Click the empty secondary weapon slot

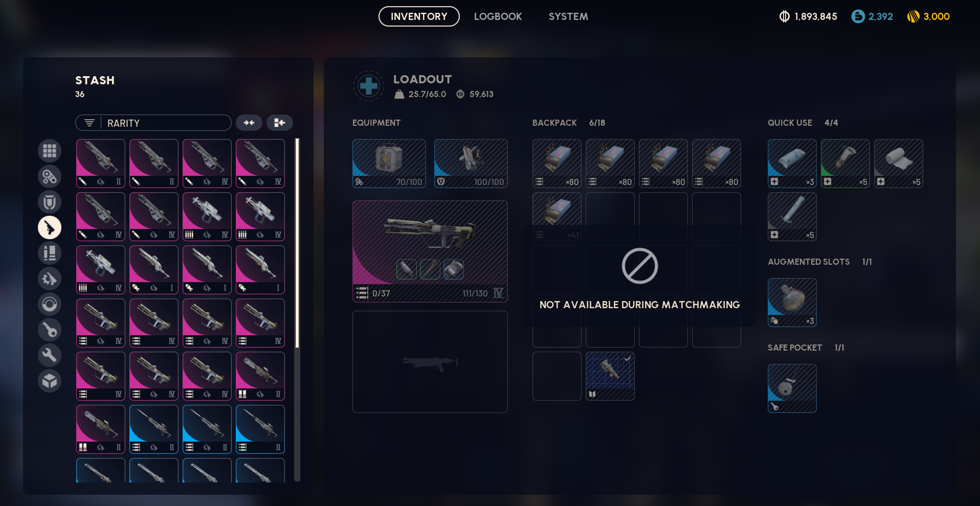click(x=430, y=362)
